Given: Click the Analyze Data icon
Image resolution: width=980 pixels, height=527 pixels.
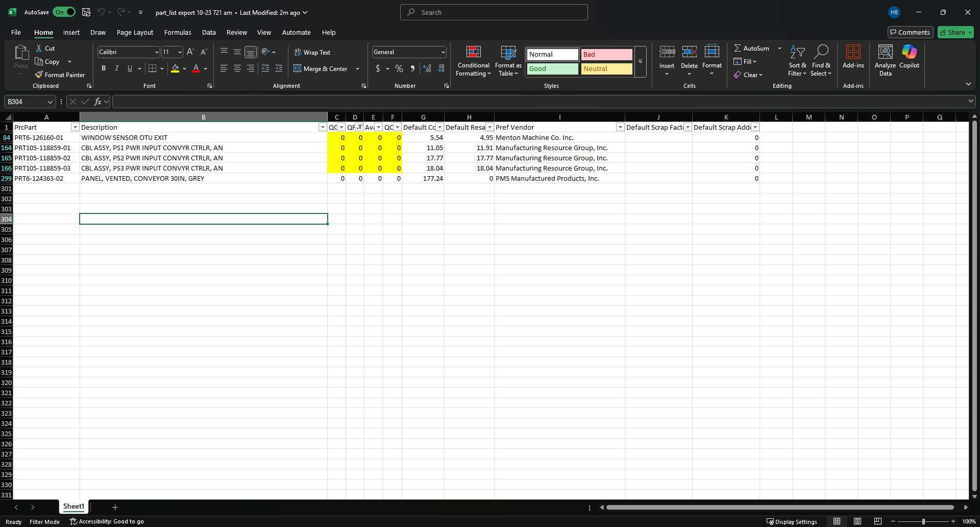Looking at the screenshot, I should point(885,52).
